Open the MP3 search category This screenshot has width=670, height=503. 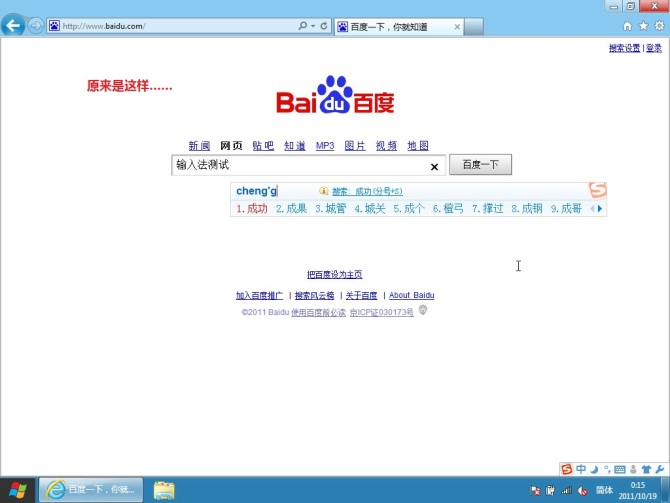pos(325,146)
